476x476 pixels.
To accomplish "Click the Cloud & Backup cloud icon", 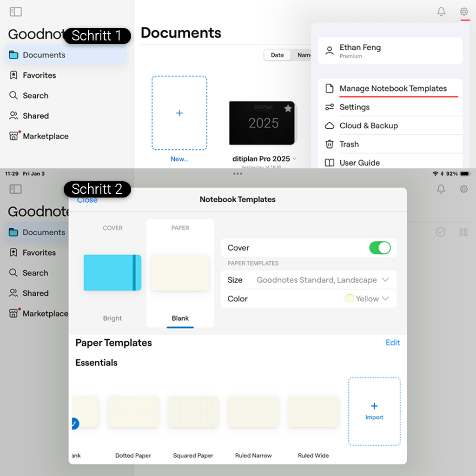I will click(329, 126).
